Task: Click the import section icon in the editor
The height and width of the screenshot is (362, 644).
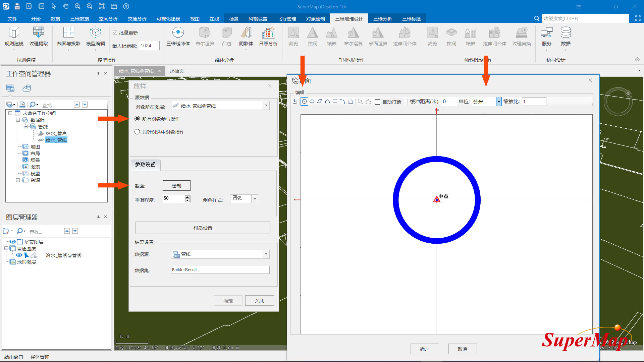Action: 295,102
